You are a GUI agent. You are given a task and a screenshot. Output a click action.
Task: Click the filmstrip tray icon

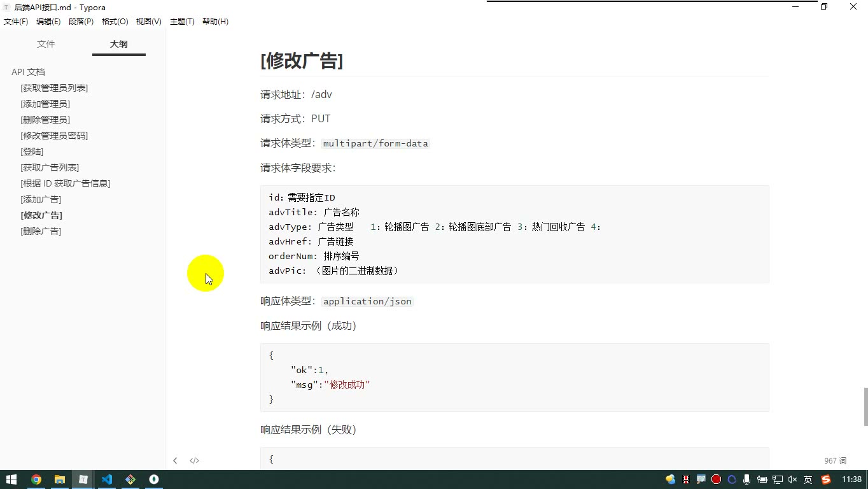(x=686, y=479)
